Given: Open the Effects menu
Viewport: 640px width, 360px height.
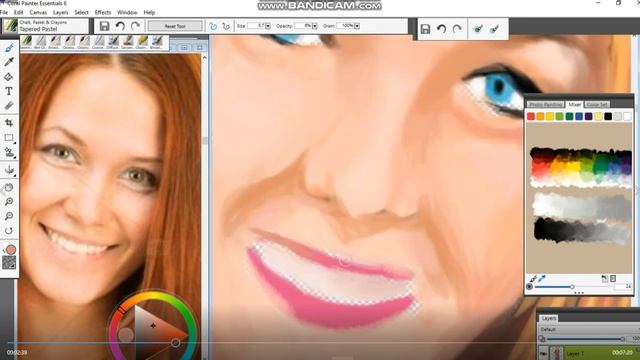Looking at the screenshot, I should click(x=102, y=13).
